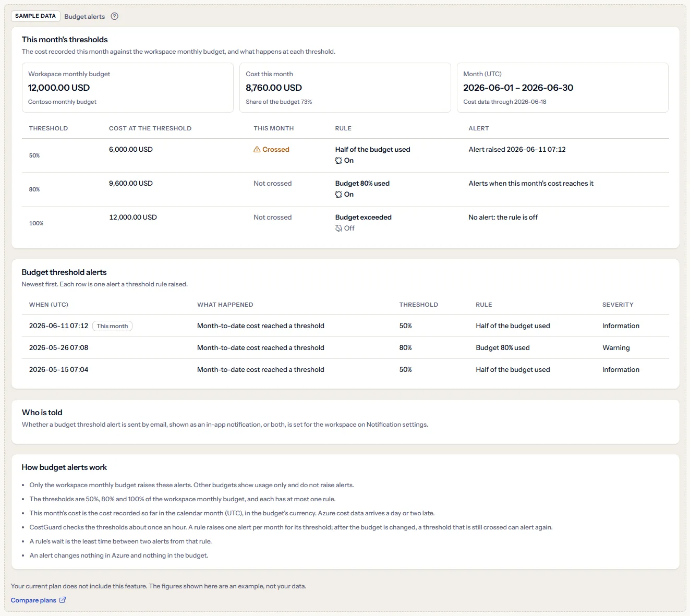Click the 'Budget 80% used' rule in alerts table
Viewport: 690px width, 616px height.
tap(503, 348)
